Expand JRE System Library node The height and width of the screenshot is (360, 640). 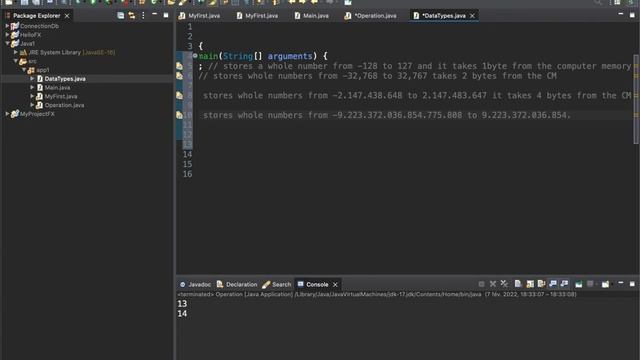16,52
